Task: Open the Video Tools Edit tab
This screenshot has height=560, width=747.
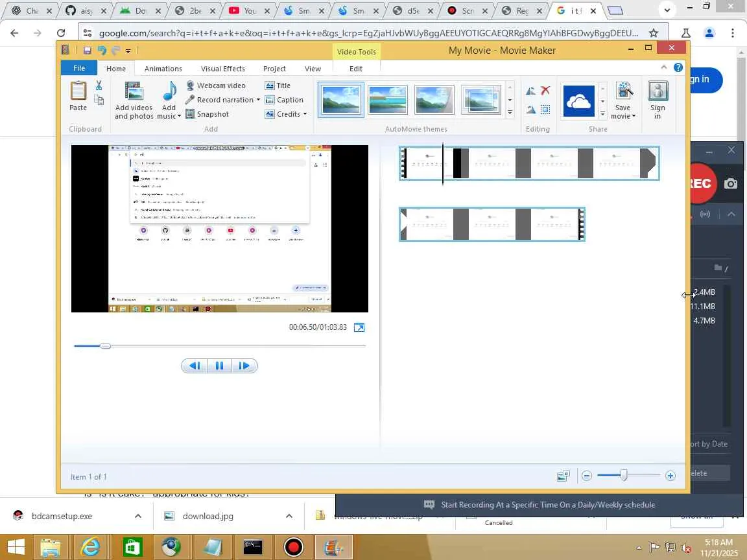Action: tap(356, 69)
